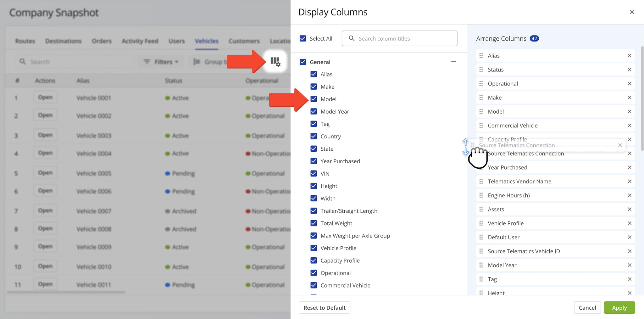This screenshot has width=644, height=319.
Task: Uncheck the Make column checkbox
Action: 314,87
